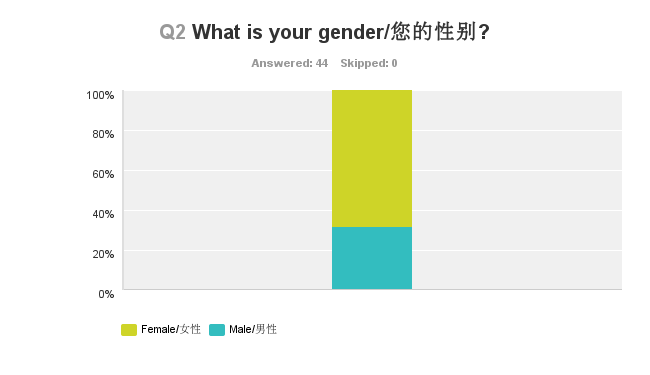Click the teal Male bar segment
Image resolution: width=650 pixels, height=375 pixels.
pyautogui.click(x=372, y=258)
